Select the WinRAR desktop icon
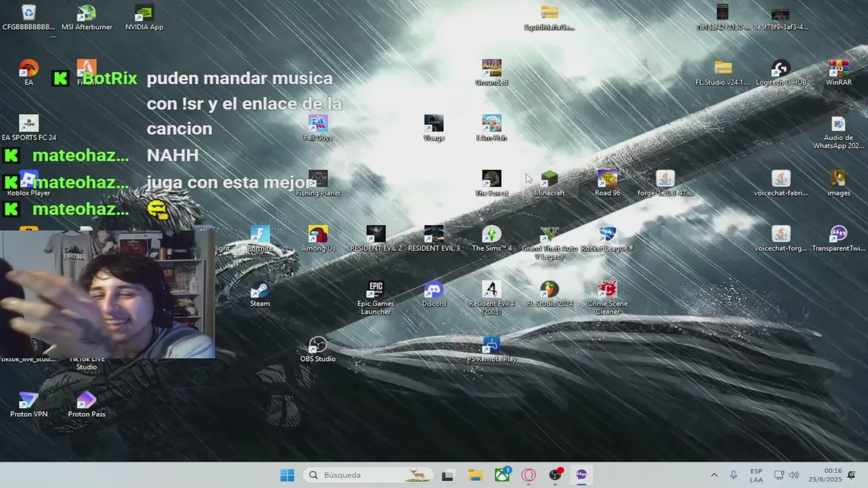This screenshot has width=868, height=488. [x=839, y=73]
